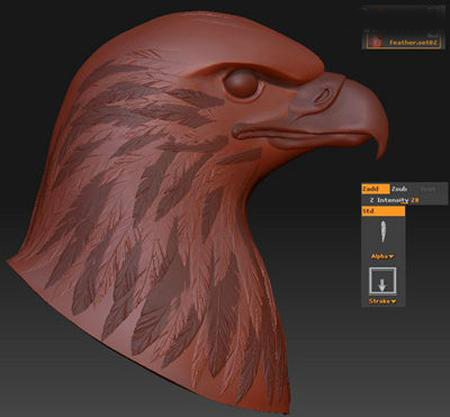Select the feather layer entry at top right
Viewport: 450px width, 417px height.
coord(404,41)
